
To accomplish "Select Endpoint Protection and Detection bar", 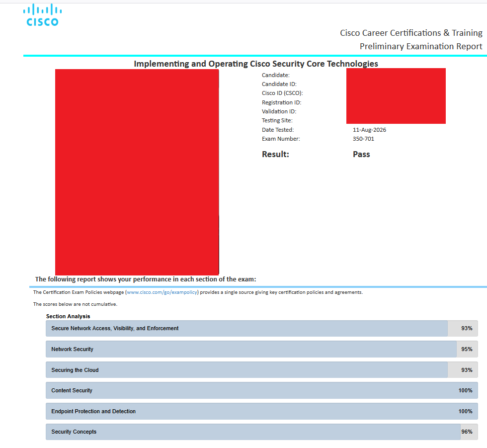I will (262, 411).
